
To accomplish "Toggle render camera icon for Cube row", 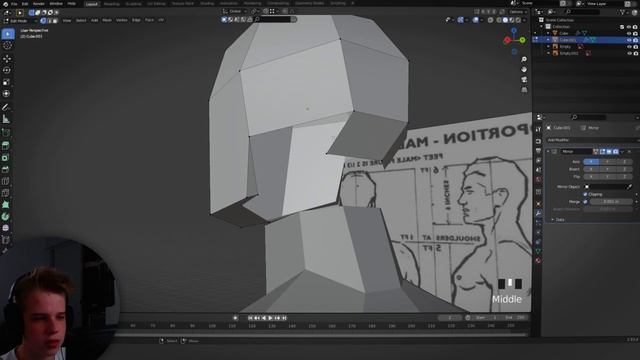I will pos(636,33).
